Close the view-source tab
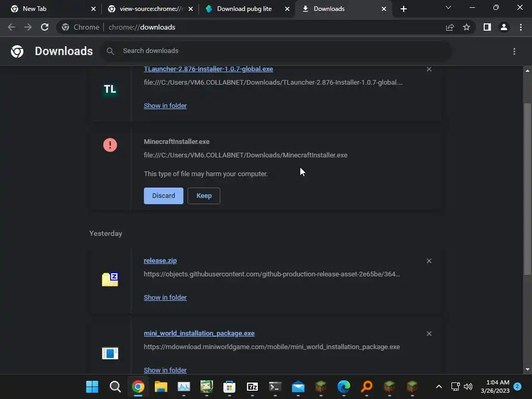Image resolution: width=532 pixels, height=399 pixels. [190, 9]
